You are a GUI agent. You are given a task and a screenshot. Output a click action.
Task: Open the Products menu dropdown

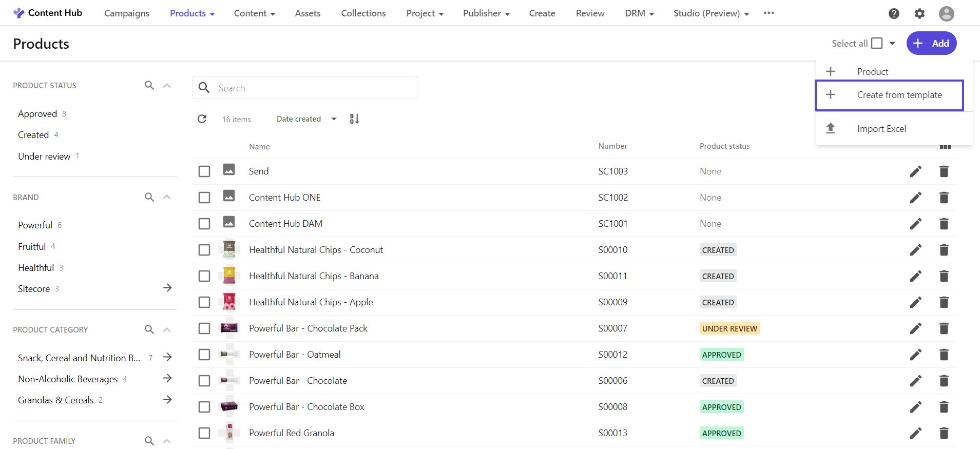click(x=192, y=13)
